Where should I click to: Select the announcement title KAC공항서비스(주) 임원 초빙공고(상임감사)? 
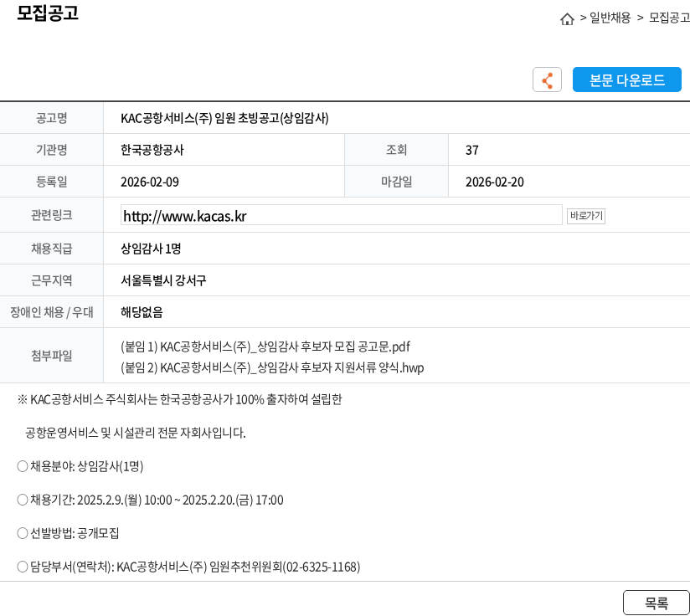[x=224, y=118]
